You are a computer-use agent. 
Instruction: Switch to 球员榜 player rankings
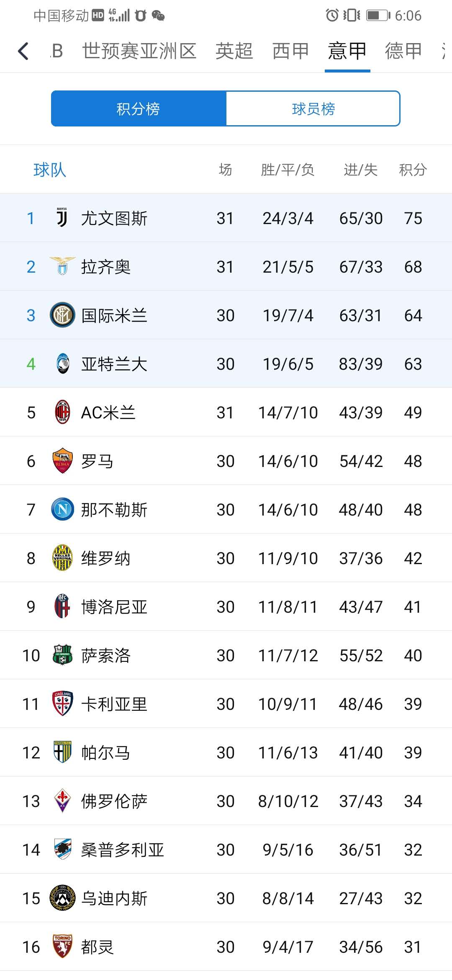tap(313, 109)
